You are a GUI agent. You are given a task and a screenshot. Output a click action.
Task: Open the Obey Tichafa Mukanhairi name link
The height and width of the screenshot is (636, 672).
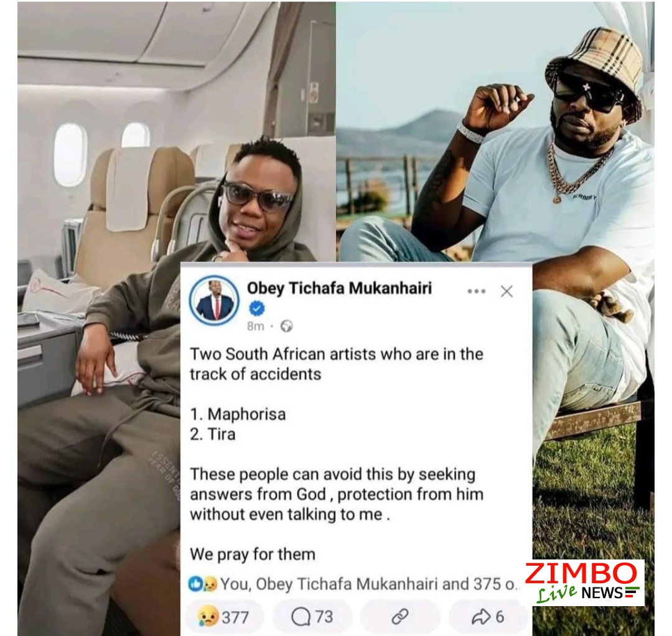(x=339, y=288)
